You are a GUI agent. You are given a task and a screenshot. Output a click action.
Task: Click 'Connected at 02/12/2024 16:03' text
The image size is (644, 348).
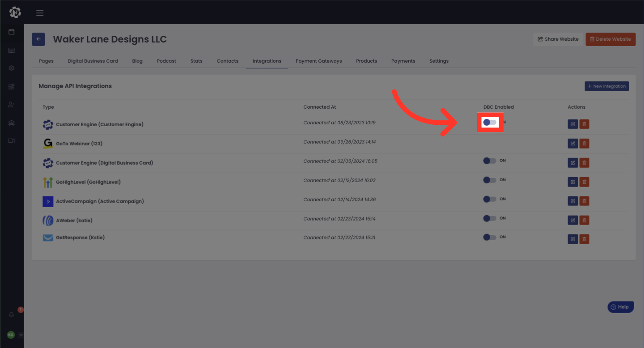coord(339,180)
